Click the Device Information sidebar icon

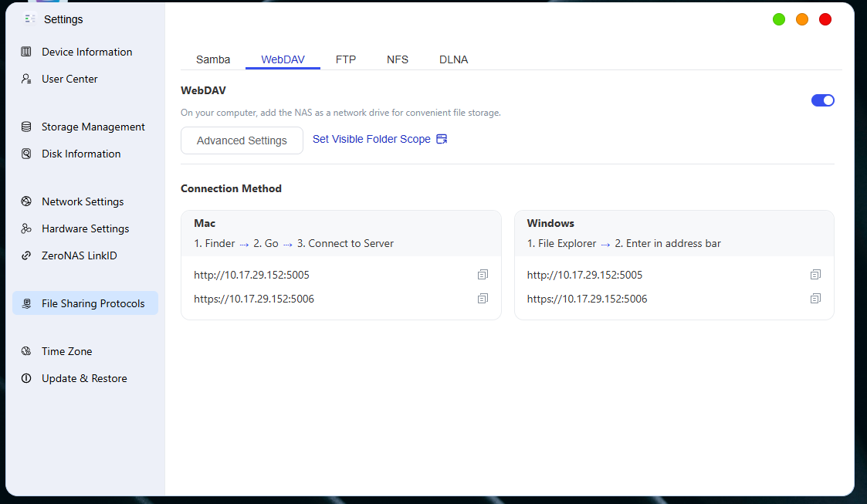click(26, 52)
